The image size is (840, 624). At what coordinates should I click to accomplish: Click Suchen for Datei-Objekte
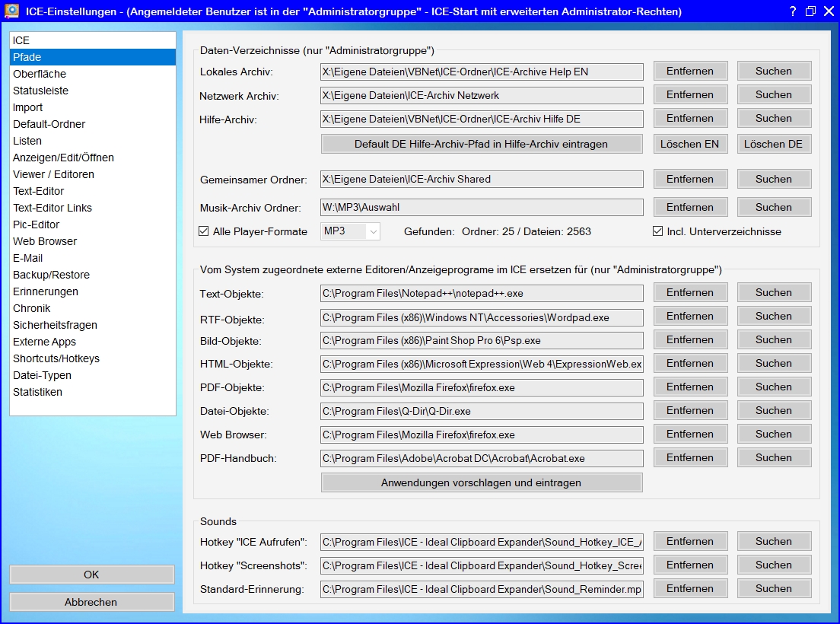[774, 411]
